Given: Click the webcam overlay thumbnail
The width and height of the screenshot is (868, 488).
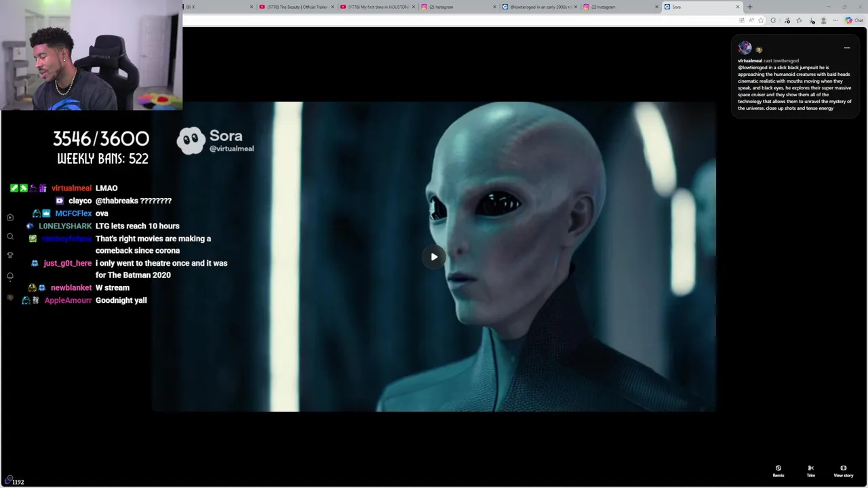Looking at the screenshot, I should tap(91, 55).
